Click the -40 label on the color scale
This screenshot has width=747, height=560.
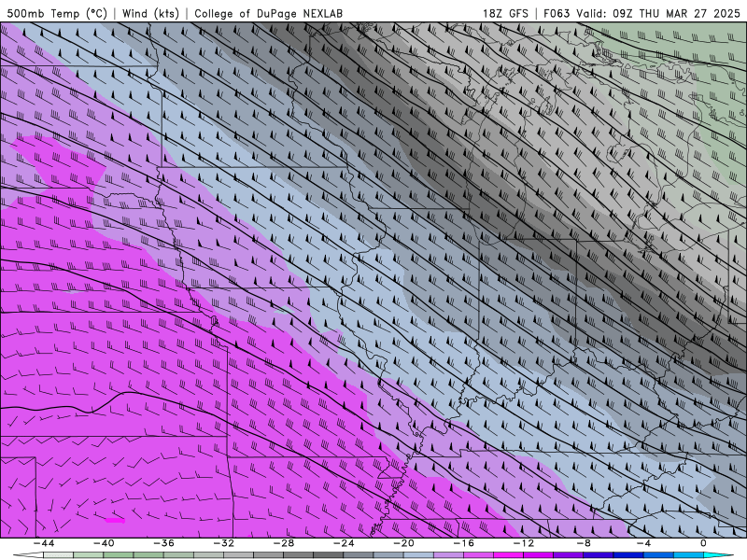(104, 543)
